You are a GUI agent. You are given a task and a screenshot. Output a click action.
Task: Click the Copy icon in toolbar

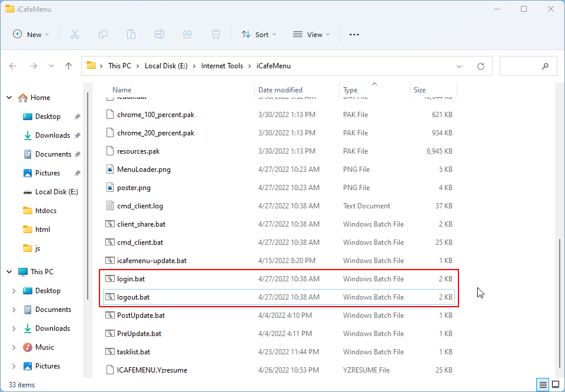point(103,35)
